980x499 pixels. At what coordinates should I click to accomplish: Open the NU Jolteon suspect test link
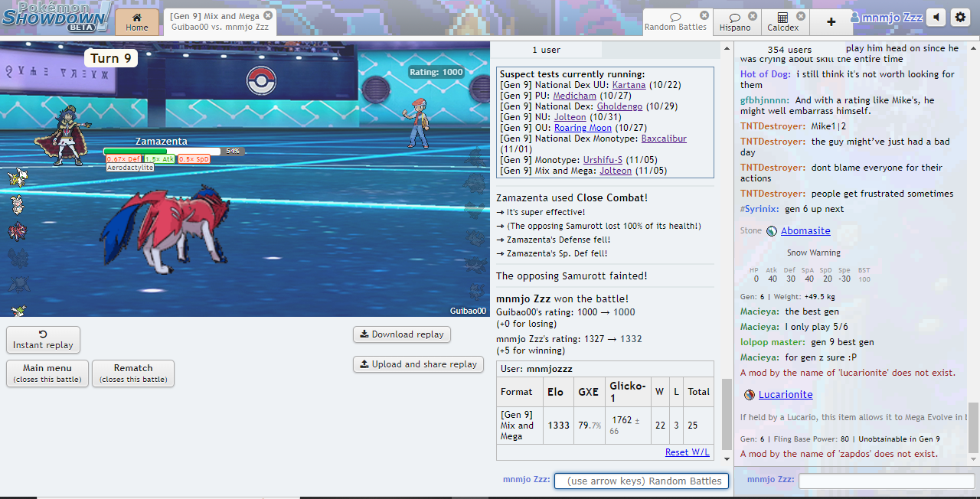570,117
